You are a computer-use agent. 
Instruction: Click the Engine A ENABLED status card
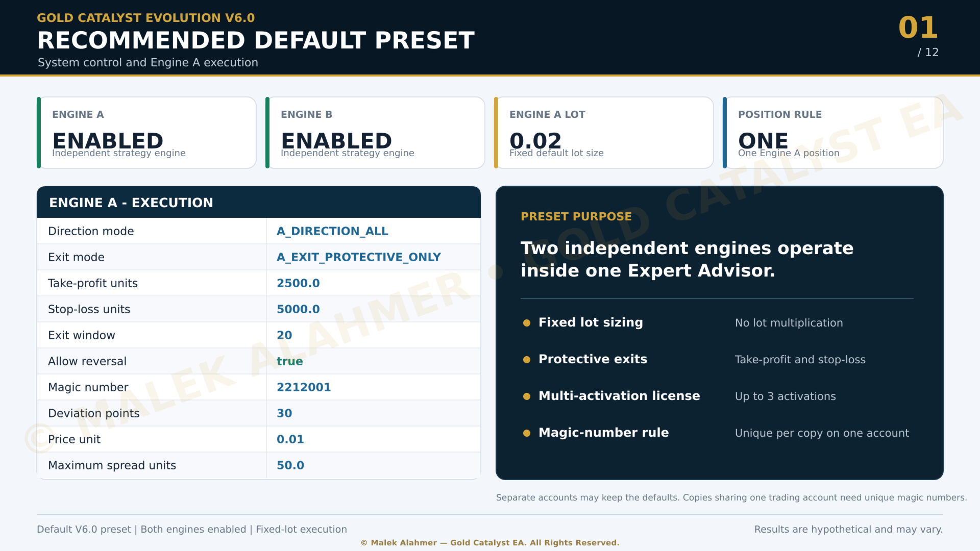point(146,133)
